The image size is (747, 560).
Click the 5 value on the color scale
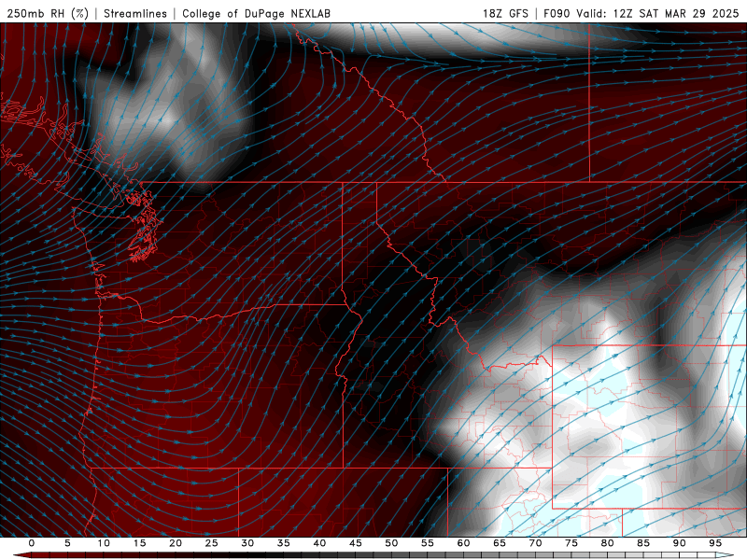67,543
